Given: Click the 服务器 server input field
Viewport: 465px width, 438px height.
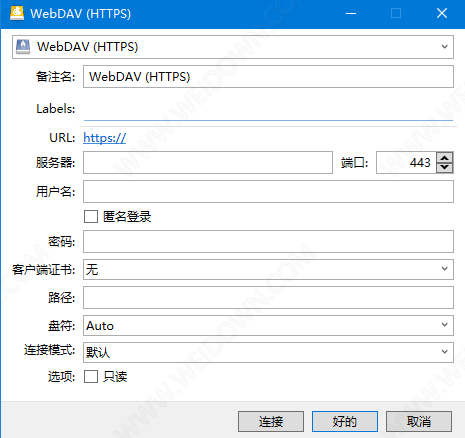Looking at the screenshot, I should (208, 163).
